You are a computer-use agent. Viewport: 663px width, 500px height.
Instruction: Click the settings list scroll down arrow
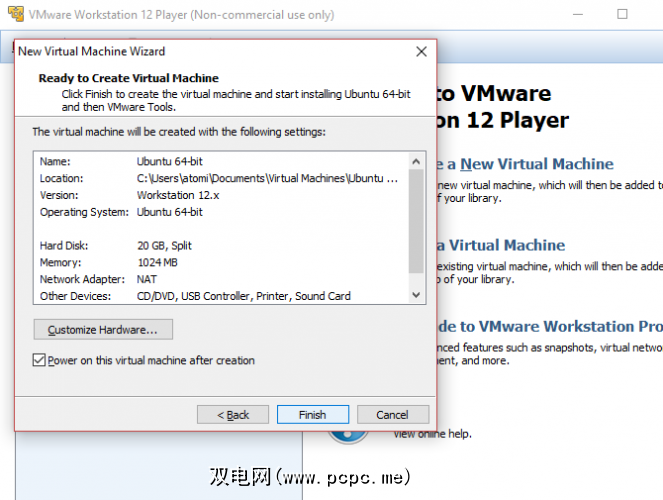tap(416, 295)
